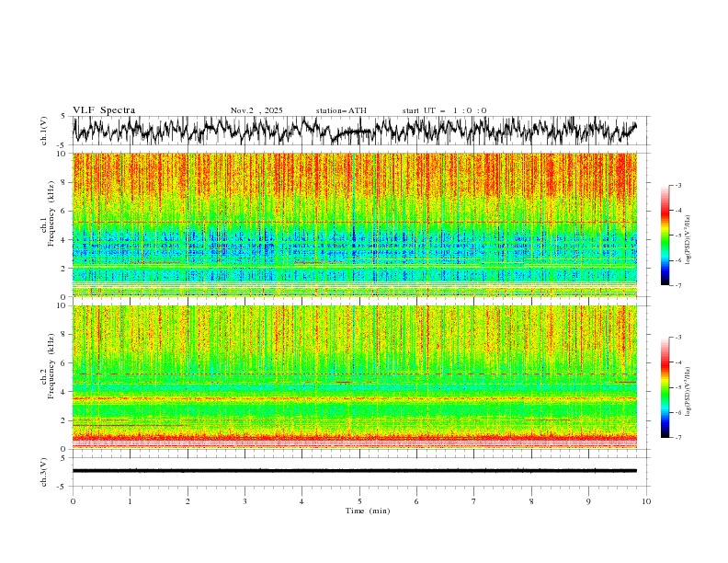Select the date text "Nov.2 , 2025"
Viewport: 728px width, 563px height.
point(256,110)
